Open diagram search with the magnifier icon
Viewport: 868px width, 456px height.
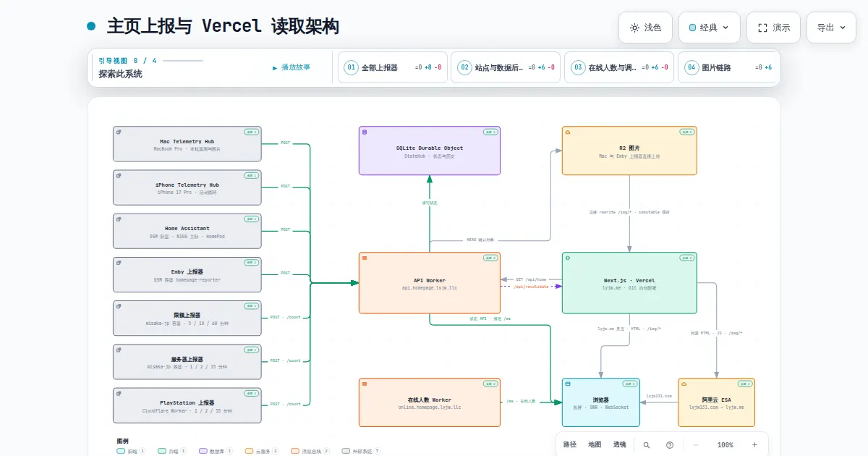pos(647,445)
